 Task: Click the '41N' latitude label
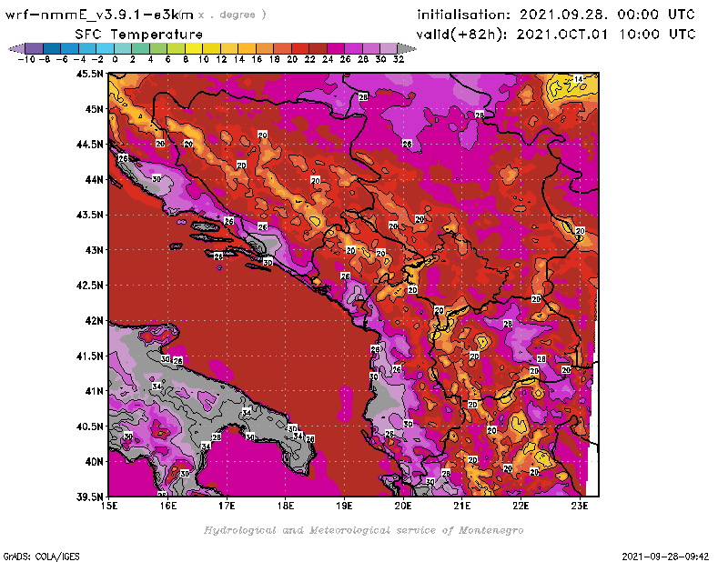pos(95,391)
